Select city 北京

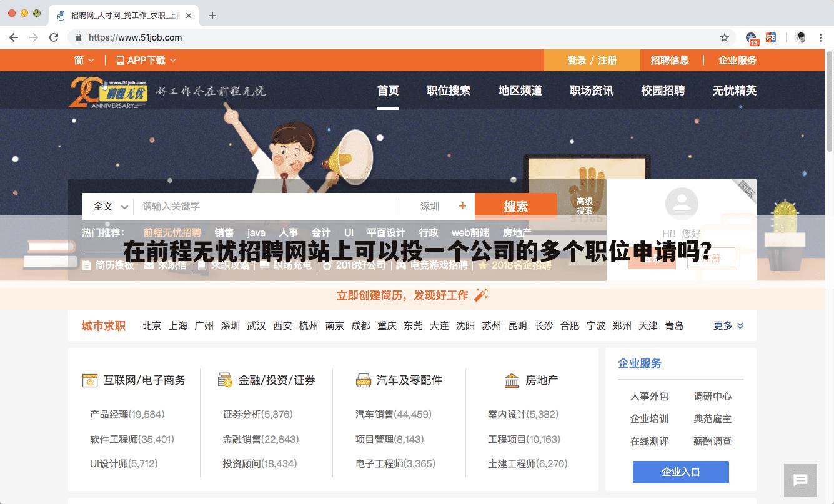(152, 325)
